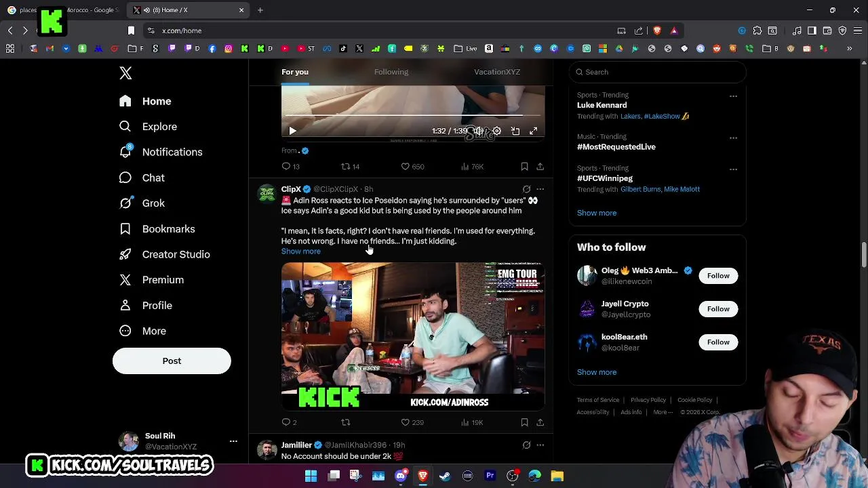Open more options on Jamiliier post
Image resolution: width=868 pixels, height=488 pixels.
pos(540,445)
